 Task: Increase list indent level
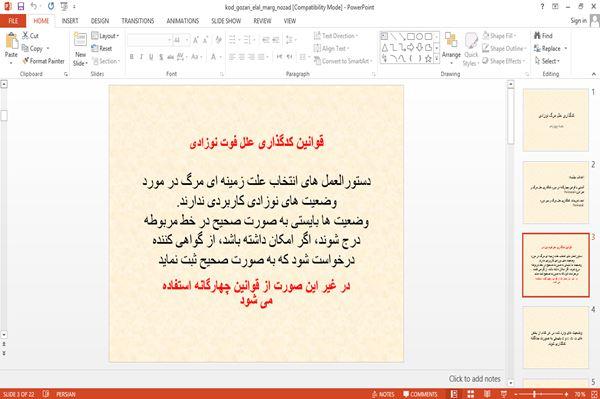click(x=276, y=40)
